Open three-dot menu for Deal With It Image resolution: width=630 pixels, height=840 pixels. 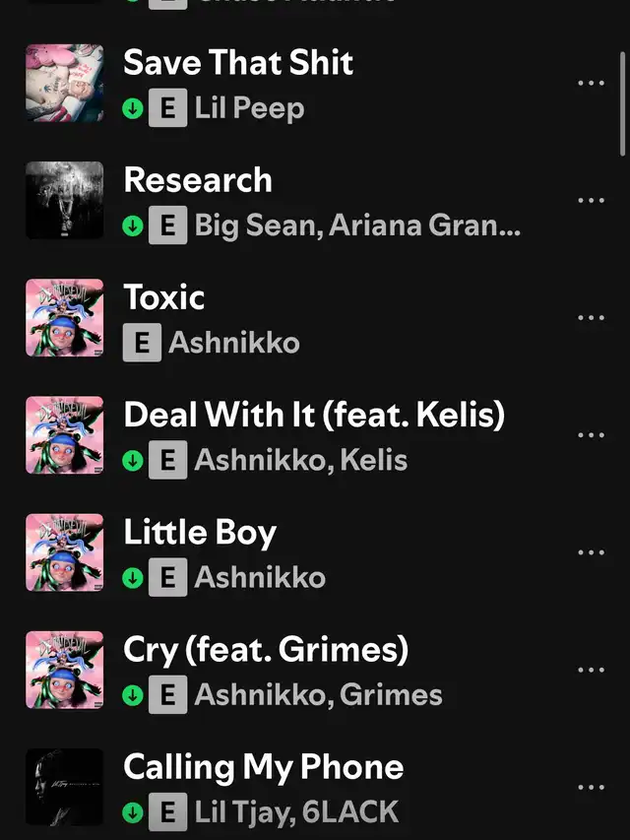pos(591,435)
